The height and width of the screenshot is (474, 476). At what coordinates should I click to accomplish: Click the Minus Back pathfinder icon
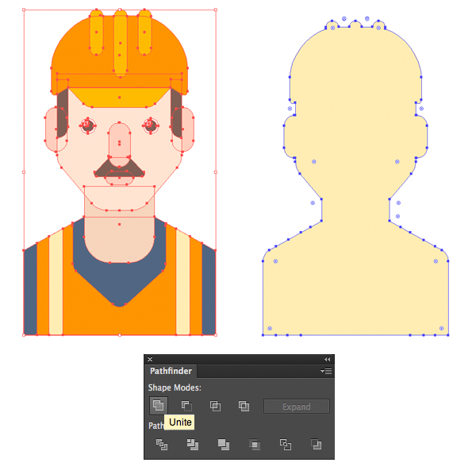point(316,445)
